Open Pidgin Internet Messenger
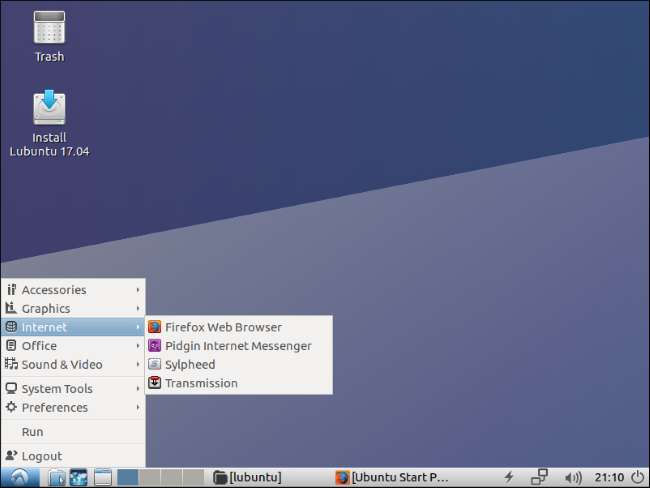The image size is (650, 488). click(238, 346)
